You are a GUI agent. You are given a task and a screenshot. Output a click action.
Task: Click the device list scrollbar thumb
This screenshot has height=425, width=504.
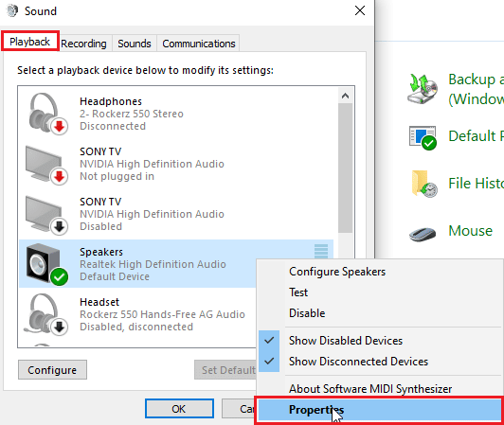(346, 168)
